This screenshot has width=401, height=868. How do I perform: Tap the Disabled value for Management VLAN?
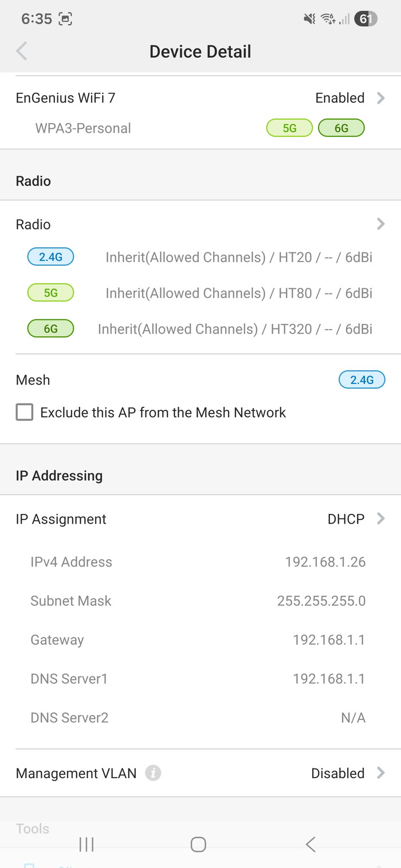(337, 774)
